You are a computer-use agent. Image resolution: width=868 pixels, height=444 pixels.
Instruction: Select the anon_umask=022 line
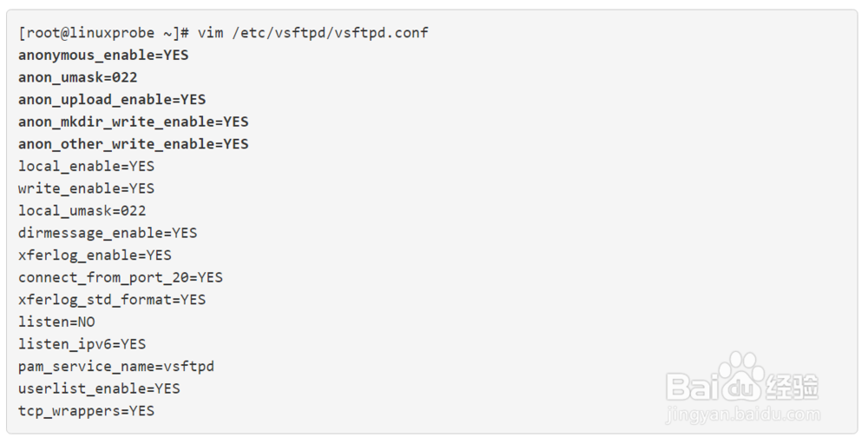(78, 77)
